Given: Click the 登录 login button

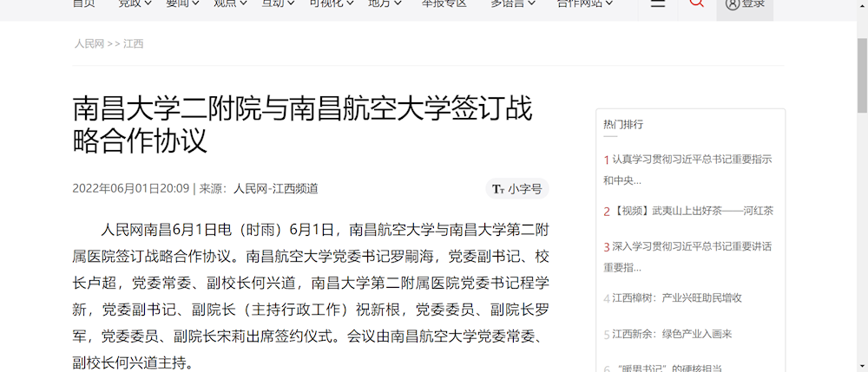Looking at the screenshot, I should (745, 3).
